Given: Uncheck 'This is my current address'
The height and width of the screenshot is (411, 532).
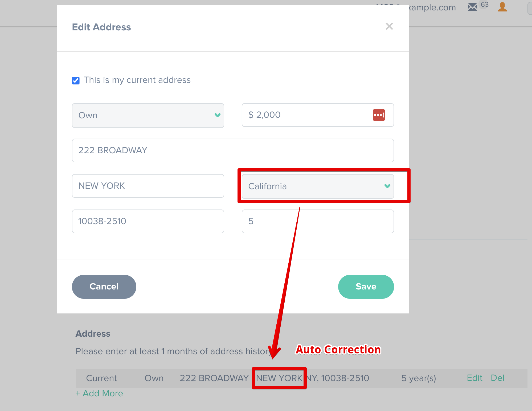Looking at the screenshot, I should (x=76, y=80).
